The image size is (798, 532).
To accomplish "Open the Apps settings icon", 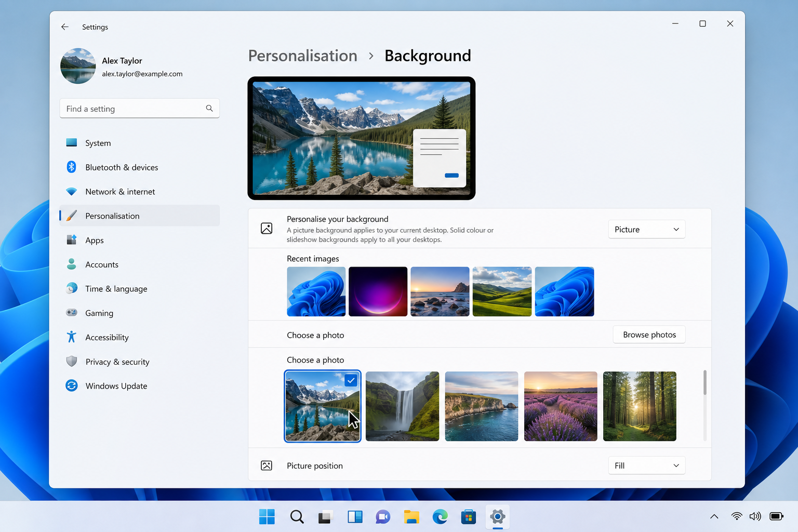I will (x=72, y=240).
